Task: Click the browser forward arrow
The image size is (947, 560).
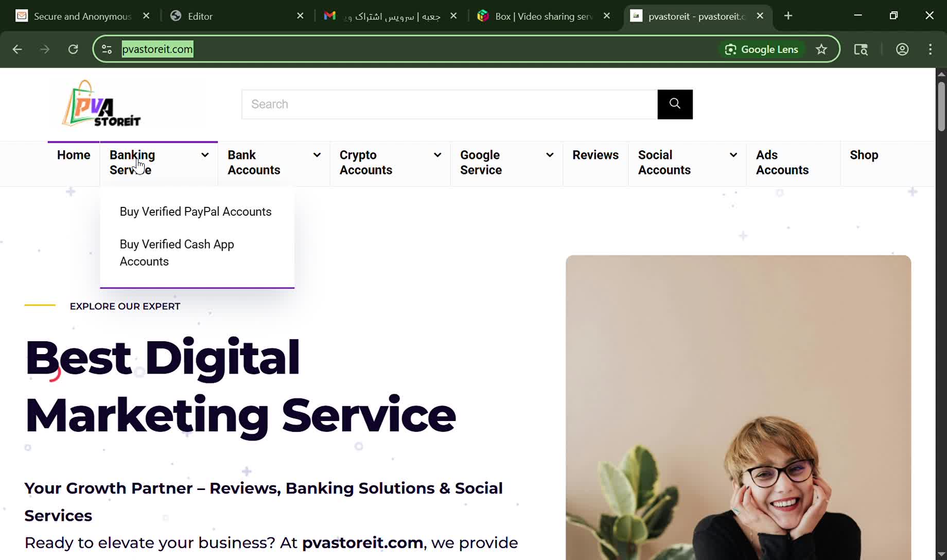Action: coord(45,49)
